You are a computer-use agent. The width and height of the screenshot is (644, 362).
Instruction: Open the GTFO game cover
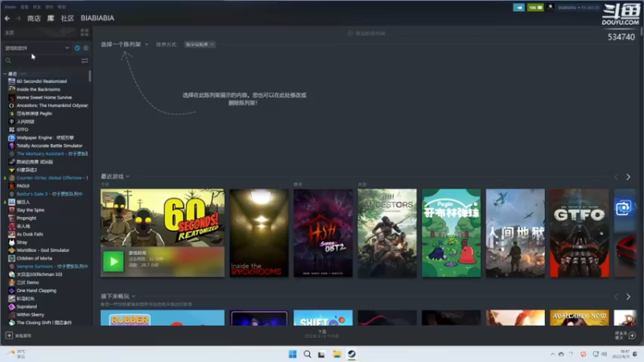pyautogui.click(x=580, y=232)
